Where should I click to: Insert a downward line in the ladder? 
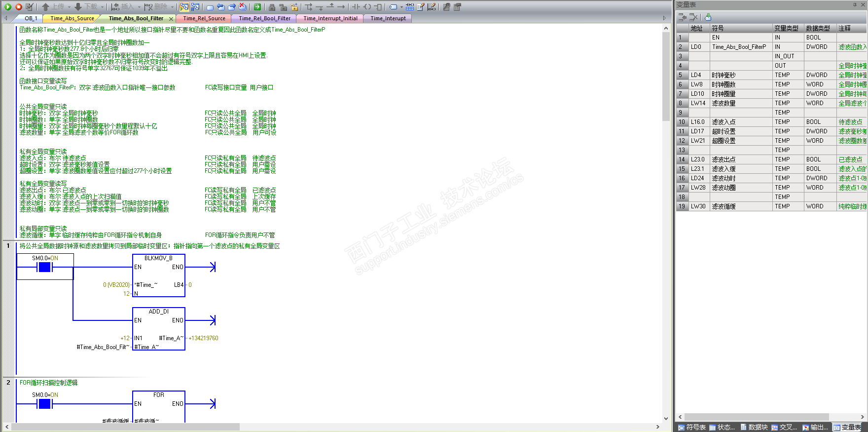[x=320, y=7]
